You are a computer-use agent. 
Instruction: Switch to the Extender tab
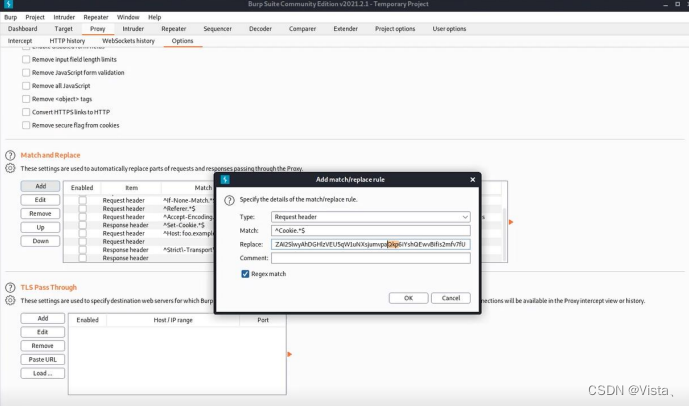pyautogui.click(x=345, y=29)
